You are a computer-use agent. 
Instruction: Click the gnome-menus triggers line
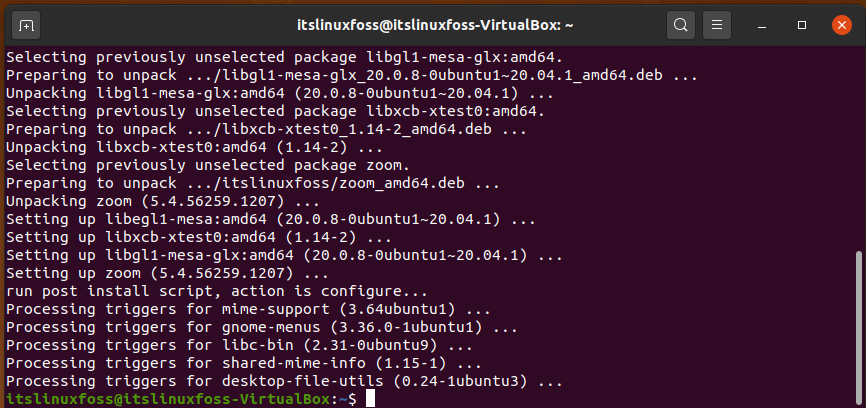[262, 327]
